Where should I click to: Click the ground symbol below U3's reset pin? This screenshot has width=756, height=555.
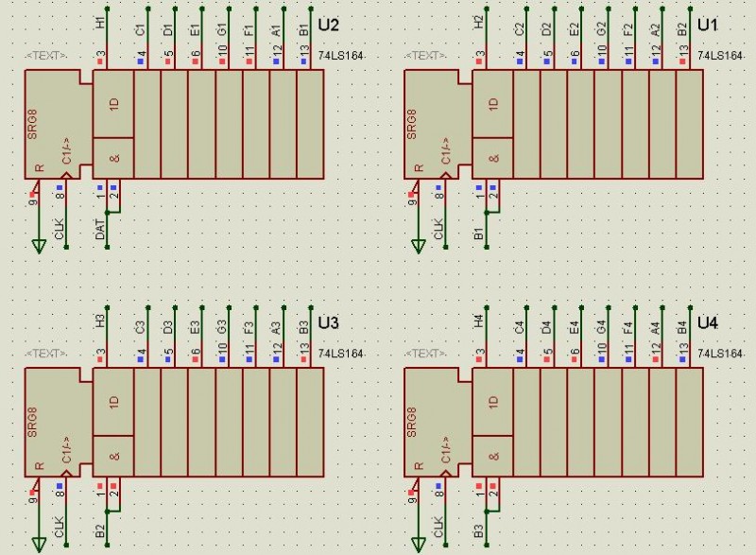38,544
